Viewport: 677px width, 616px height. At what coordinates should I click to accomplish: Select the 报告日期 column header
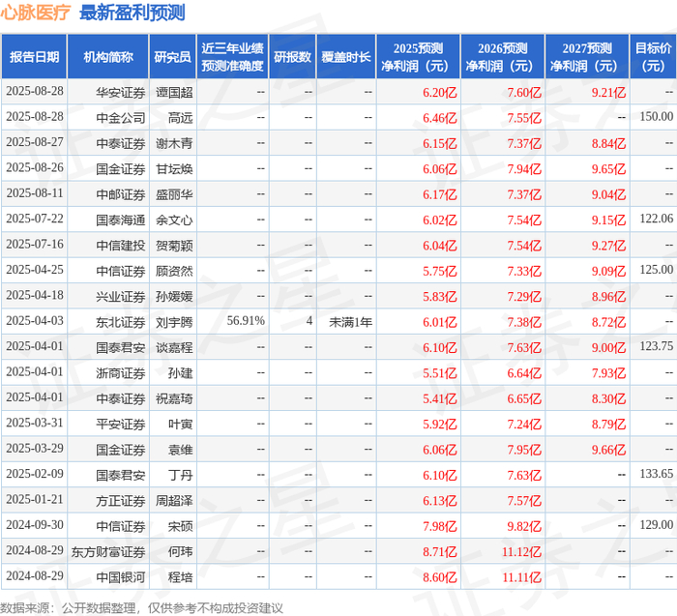point(34,57)
